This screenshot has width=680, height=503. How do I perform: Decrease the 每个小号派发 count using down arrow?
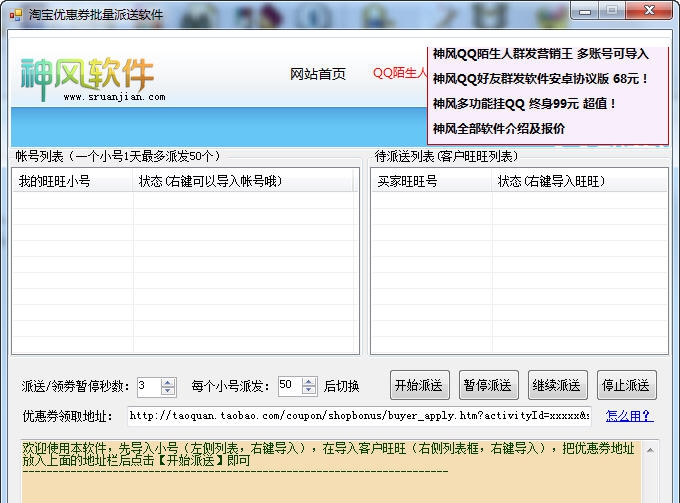click(x=309, y=390)
